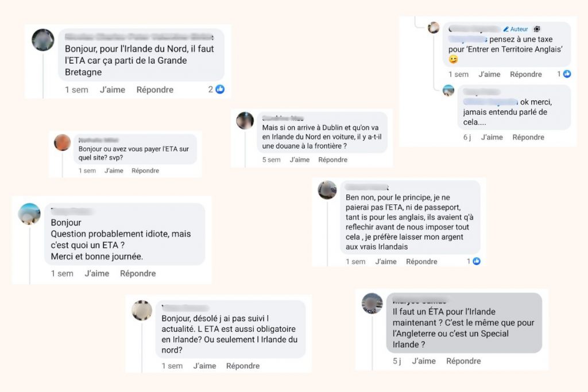Reply to the "Grande Bretagne" comment
Viewport: 588px width, 392px height.
click(154, 90)
